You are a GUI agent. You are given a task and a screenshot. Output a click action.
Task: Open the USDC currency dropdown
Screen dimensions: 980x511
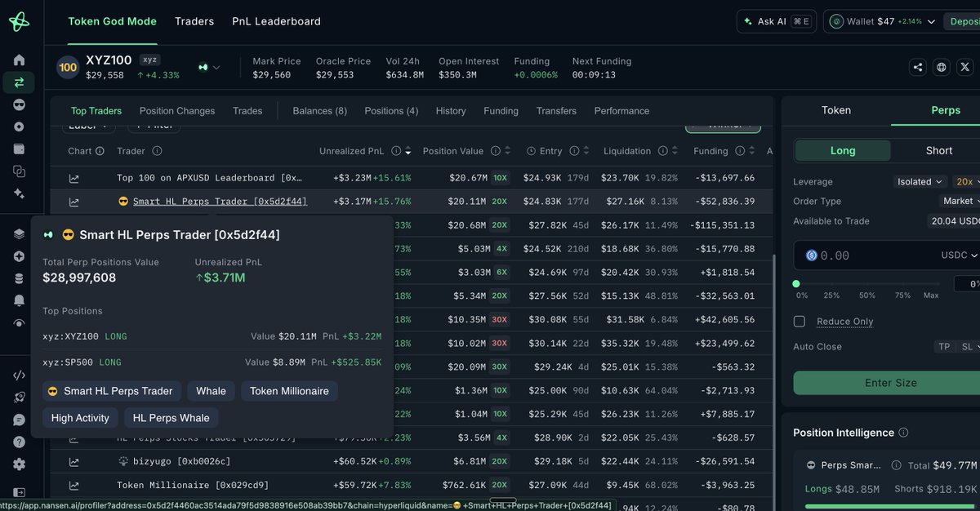coord(960,255)
